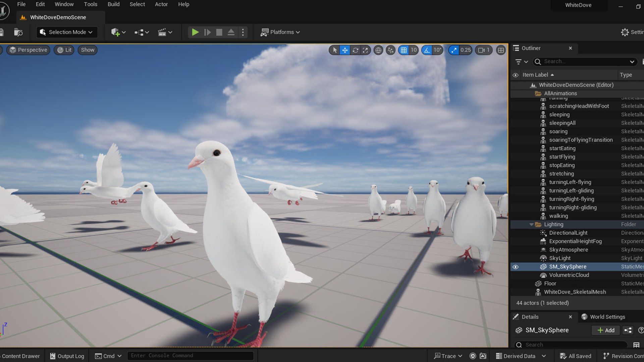Change grid snap value 10
This screenshot has width=644, height=362.
pyautogui.click(x=414, y=50)
